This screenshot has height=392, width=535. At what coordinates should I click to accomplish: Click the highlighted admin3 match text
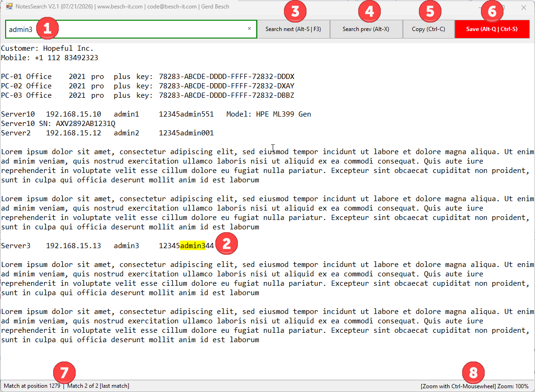click(x=192, y=246)
